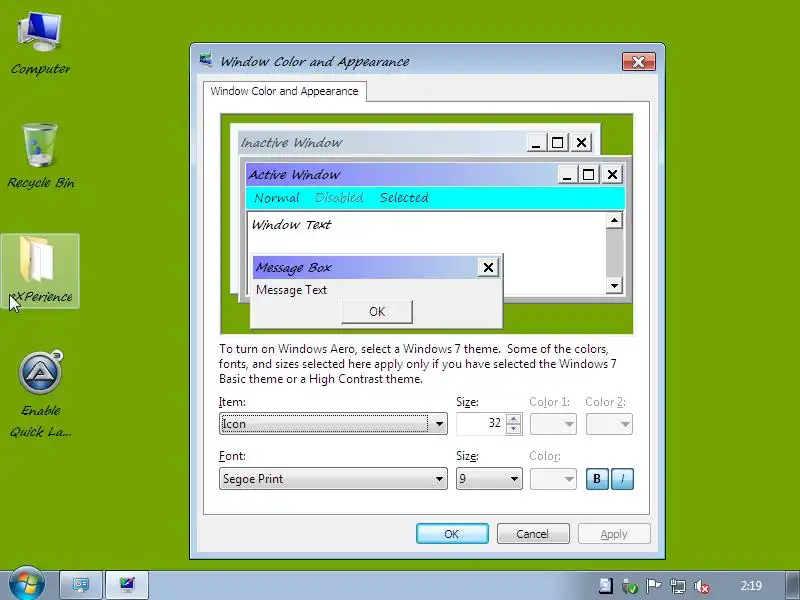Click Window Text in the preview
The height and width of the screenshot is (600, 800).
[291, 224]
